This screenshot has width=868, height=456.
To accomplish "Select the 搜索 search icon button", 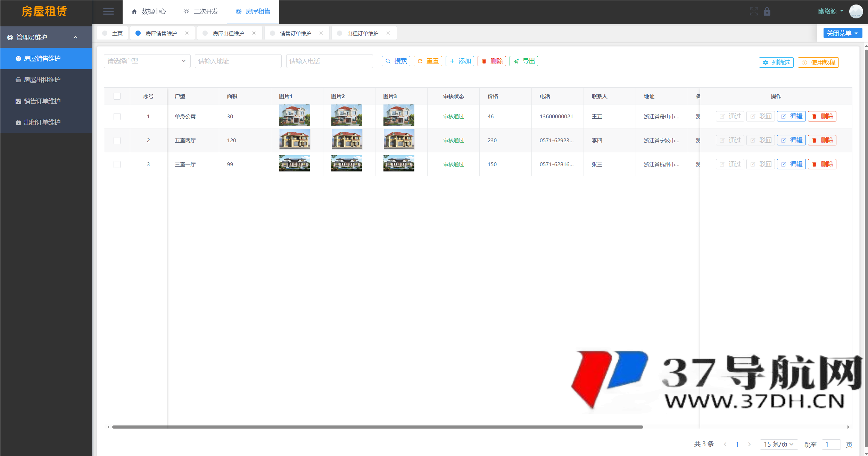I will pyautogui.click(x=396, y=61).
